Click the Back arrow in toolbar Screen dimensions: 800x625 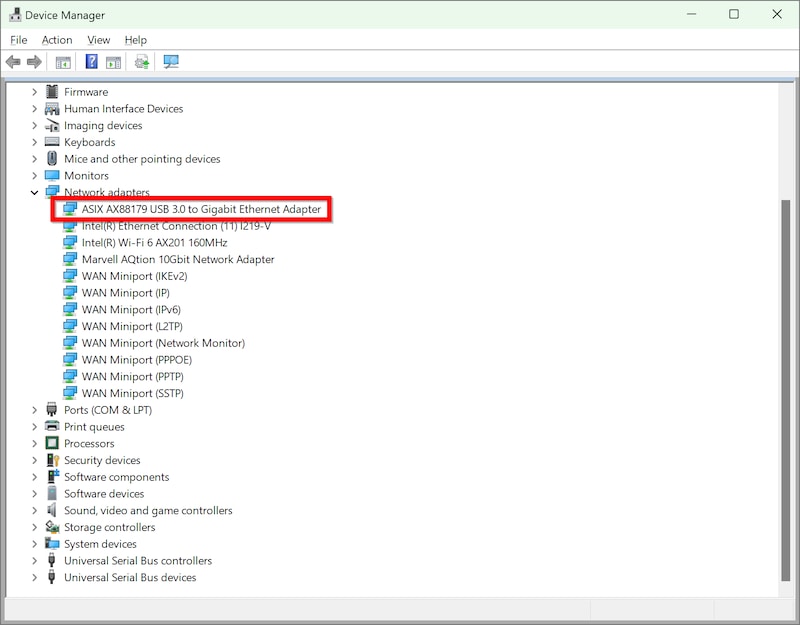13,62
